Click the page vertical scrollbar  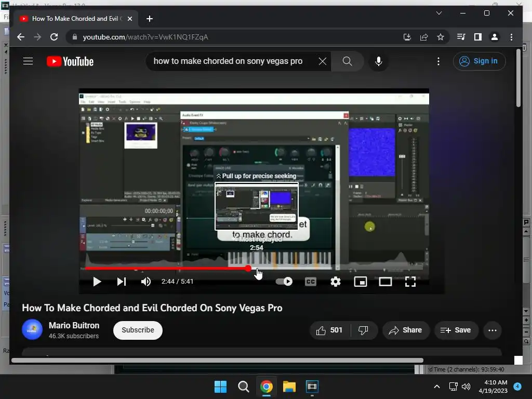[518, 79]
